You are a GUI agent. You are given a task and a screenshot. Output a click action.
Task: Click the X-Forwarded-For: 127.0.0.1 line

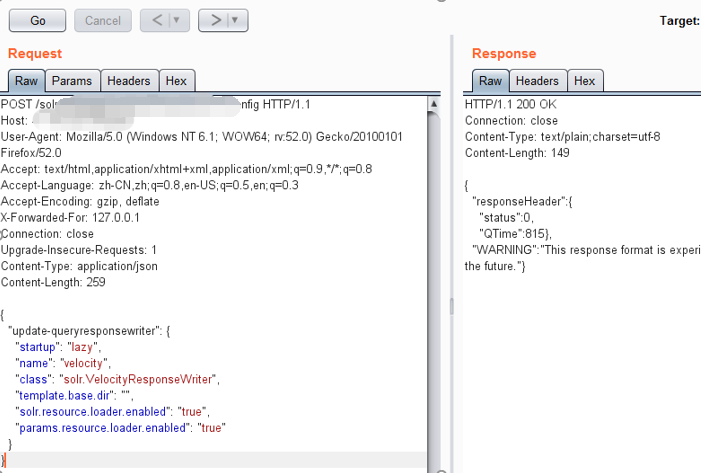(x=70, y=218)
